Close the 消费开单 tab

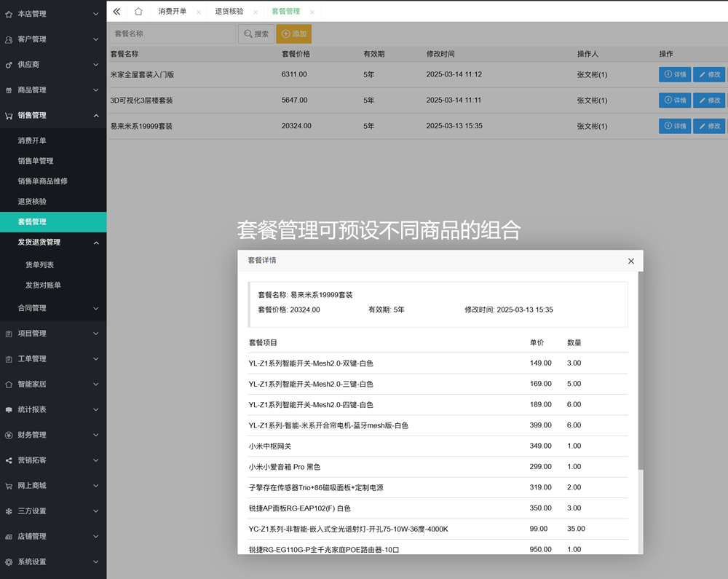pyautogui.click(x=199, y=12)
